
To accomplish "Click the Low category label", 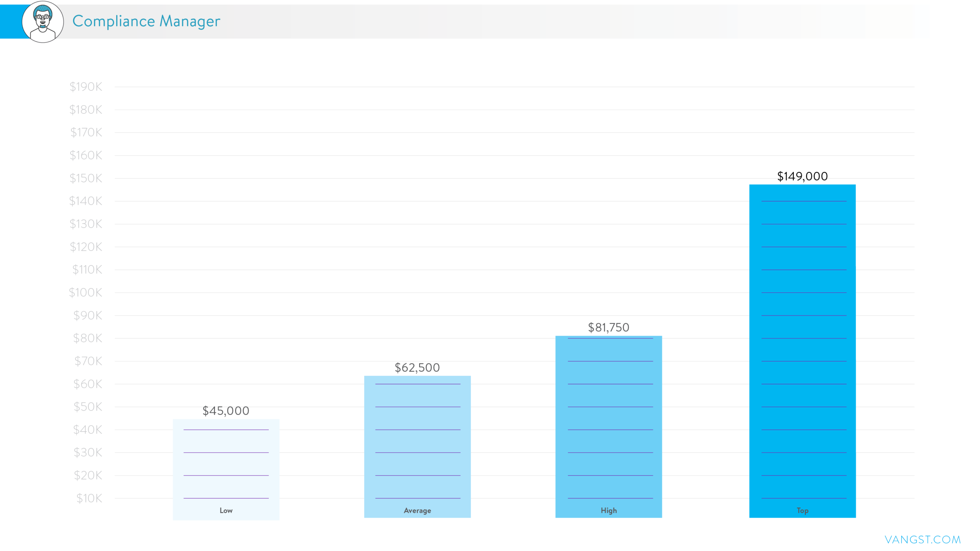I will 226,510.
